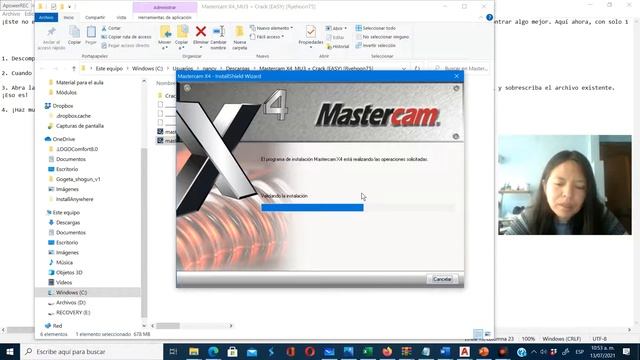Open Microsoft Edge from the taskbar

tap(213, 351)
